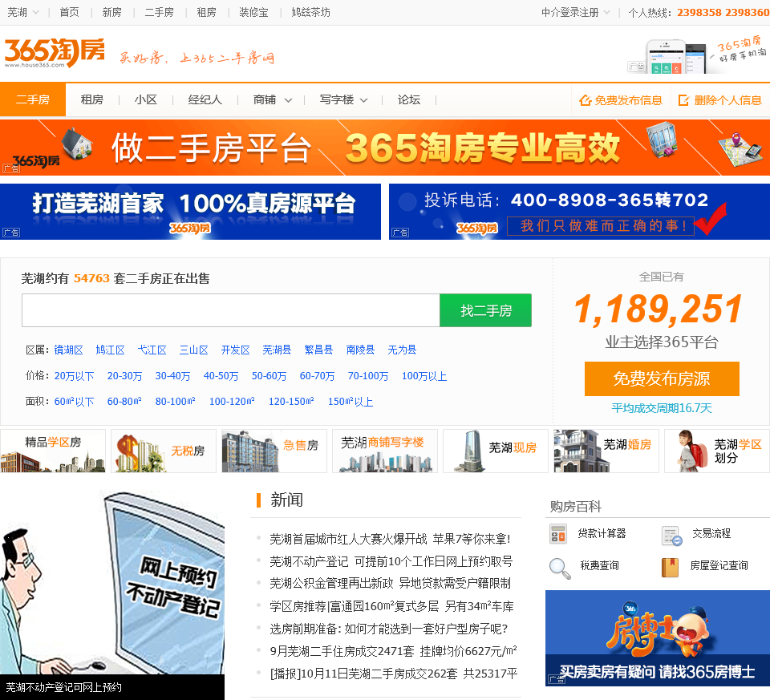The image size is (770, 700).
Task: Open the 打造芜湖首家 blue banner ad
Action: [x=191, y=212]
